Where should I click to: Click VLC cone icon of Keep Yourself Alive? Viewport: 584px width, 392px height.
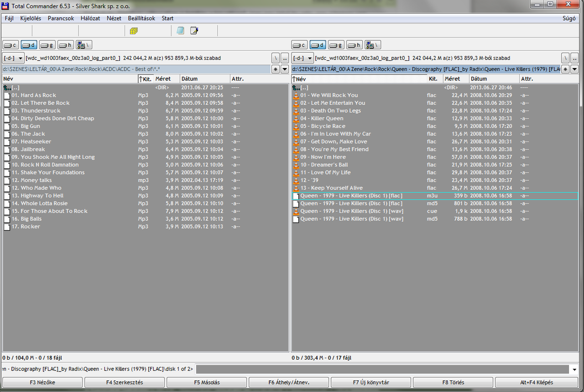tap(296, 188)
